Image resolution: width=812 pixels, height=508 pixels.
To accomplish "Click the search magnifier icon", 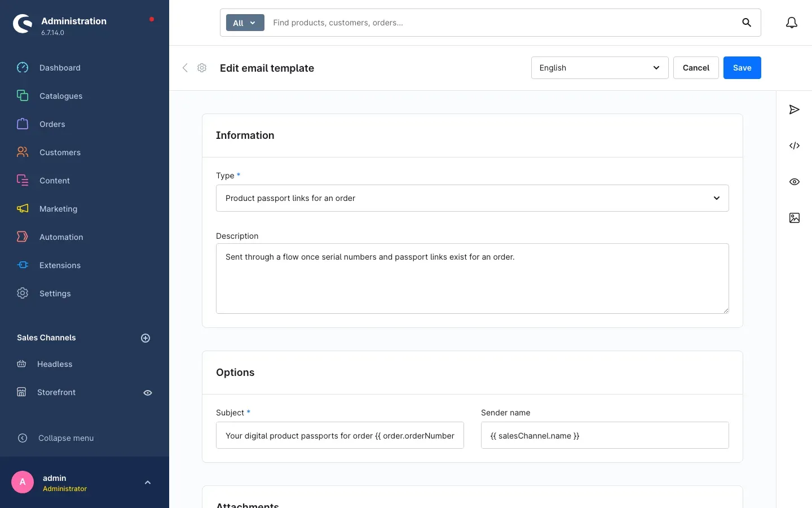I will 747,23.
